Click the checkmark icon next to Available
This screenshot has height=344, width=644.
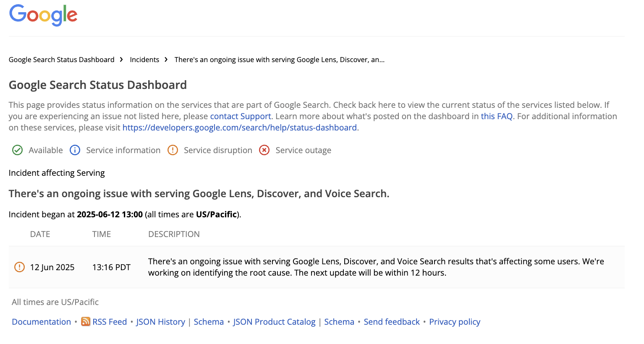click(17, 150)
